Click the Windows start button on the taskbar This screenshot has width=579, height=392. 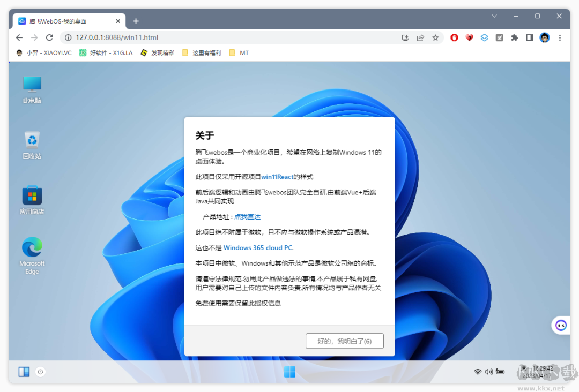point(289,372)
